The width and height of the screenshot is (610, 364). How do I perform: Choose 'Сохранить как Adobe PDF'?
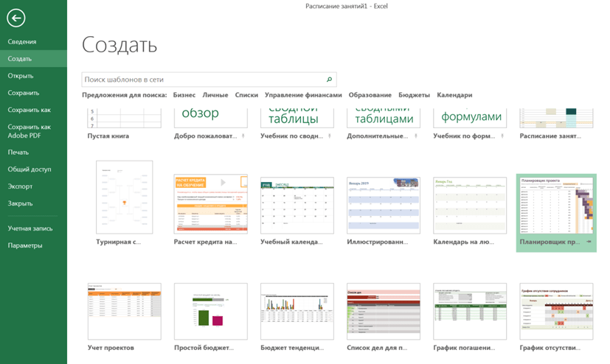coord(30,131)
